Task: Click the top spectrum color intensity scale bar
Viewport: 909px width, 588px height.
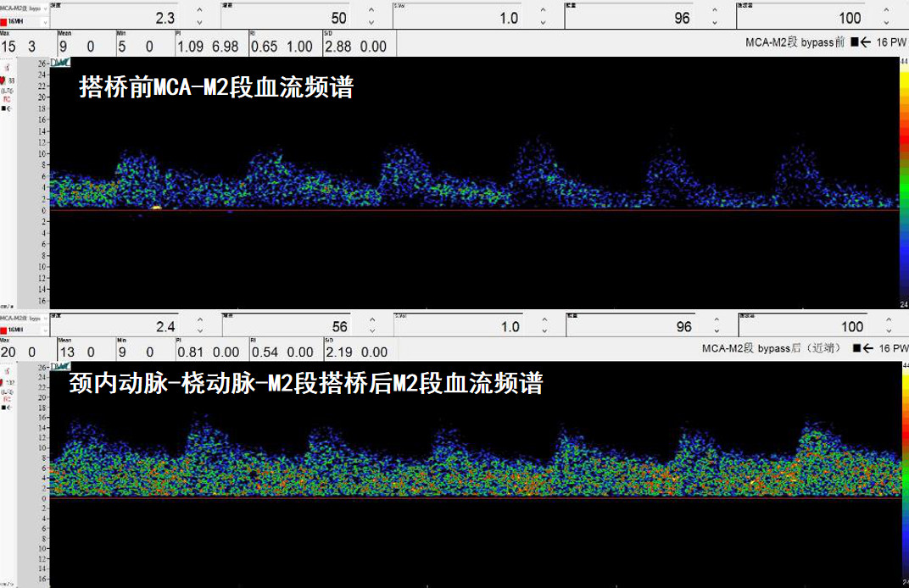Action: tap(904, 182)
